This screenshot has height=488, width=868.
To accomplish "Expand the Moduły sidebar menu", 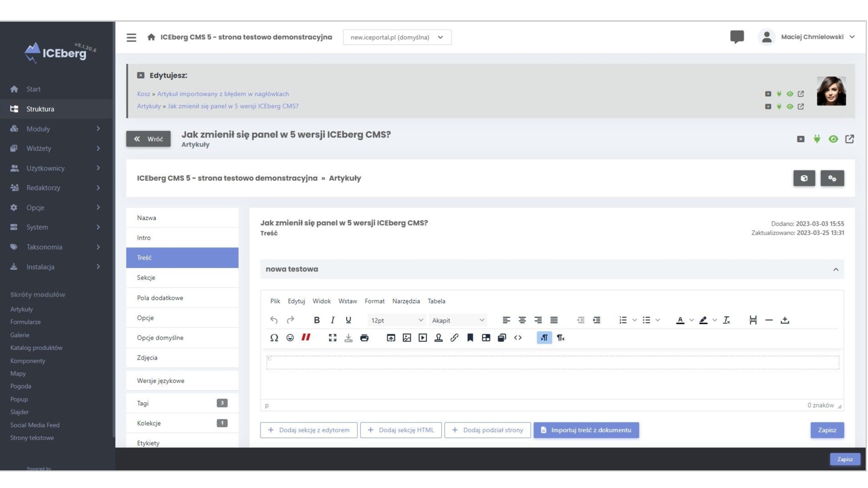I will click(57, 129).
